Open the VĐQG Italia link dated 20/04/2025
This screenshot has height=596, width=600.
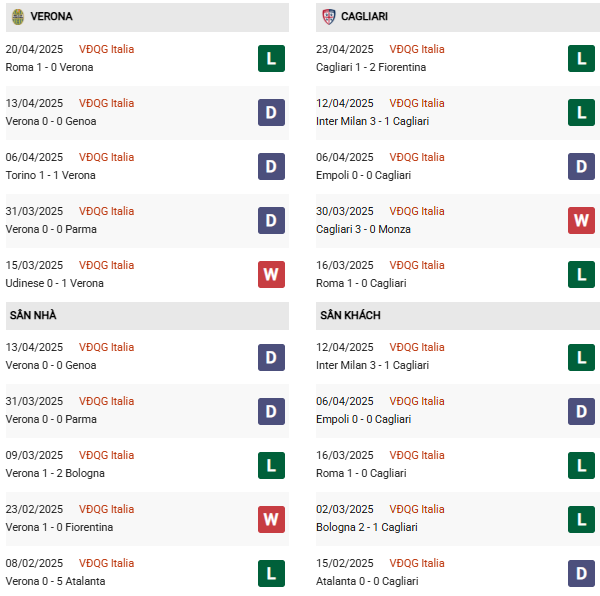107,49
